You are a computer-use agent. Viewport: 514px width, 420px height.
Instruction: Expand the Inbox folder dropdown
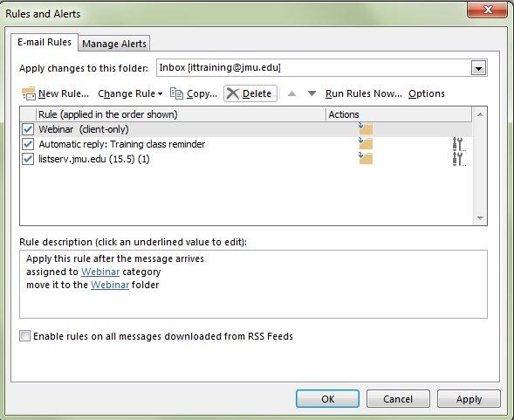tap(478, 68)
